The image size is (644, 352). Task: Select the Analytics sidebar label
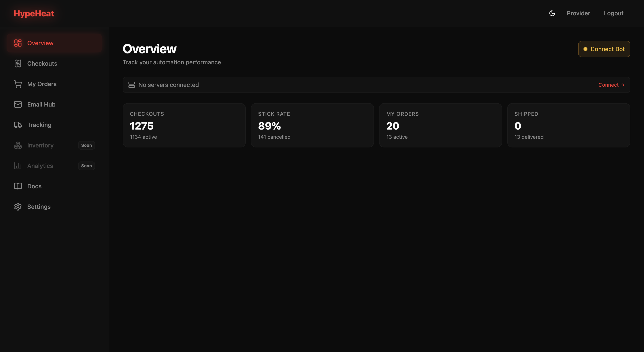click(x=40, y=166)
